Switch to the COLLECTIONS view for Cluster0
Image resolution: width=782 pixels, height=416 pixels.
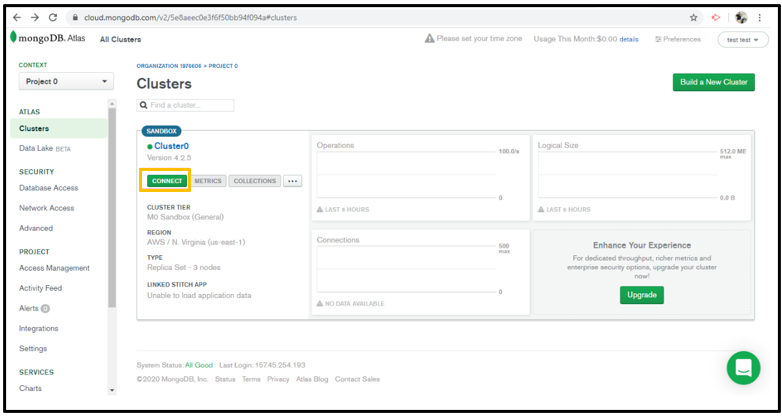pyautogui.click(x=254, y=181)
